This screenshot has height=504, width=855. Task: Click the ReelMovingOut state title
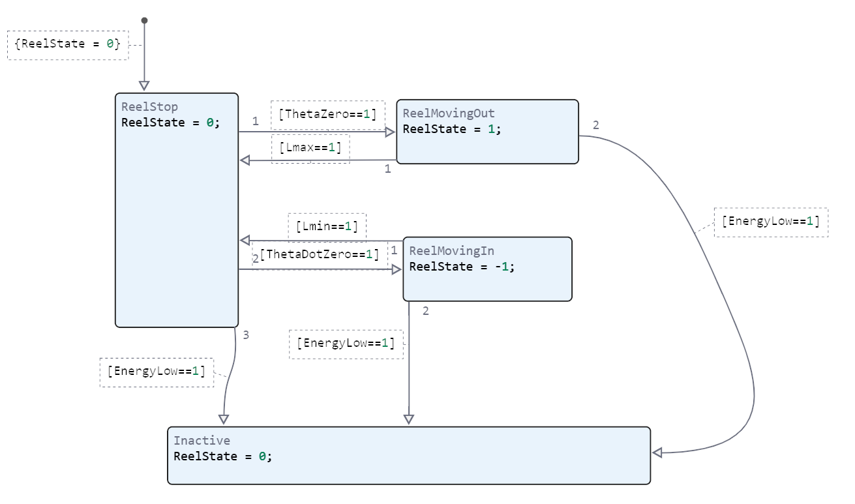tap(449, 113)
